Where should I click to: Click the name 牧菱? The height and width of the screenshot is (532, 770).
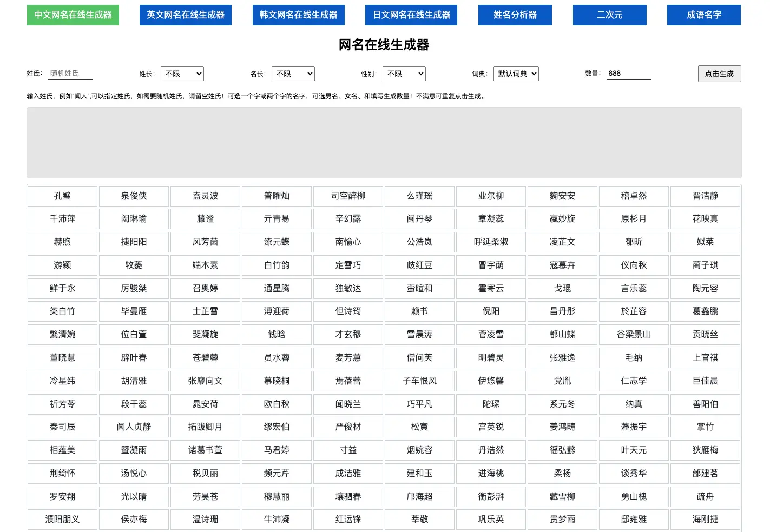134,265
